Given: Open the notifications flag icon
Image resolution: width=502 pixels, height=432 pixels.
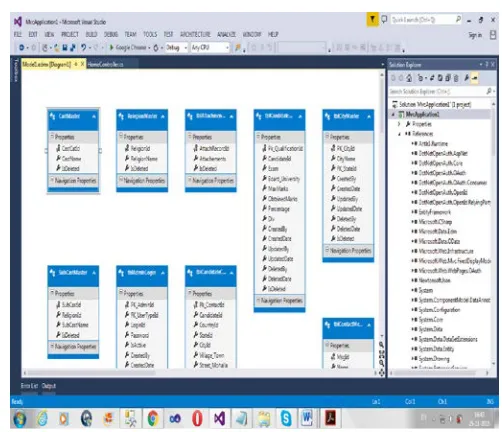Looking at the screenshot, I should coord(372,19).
